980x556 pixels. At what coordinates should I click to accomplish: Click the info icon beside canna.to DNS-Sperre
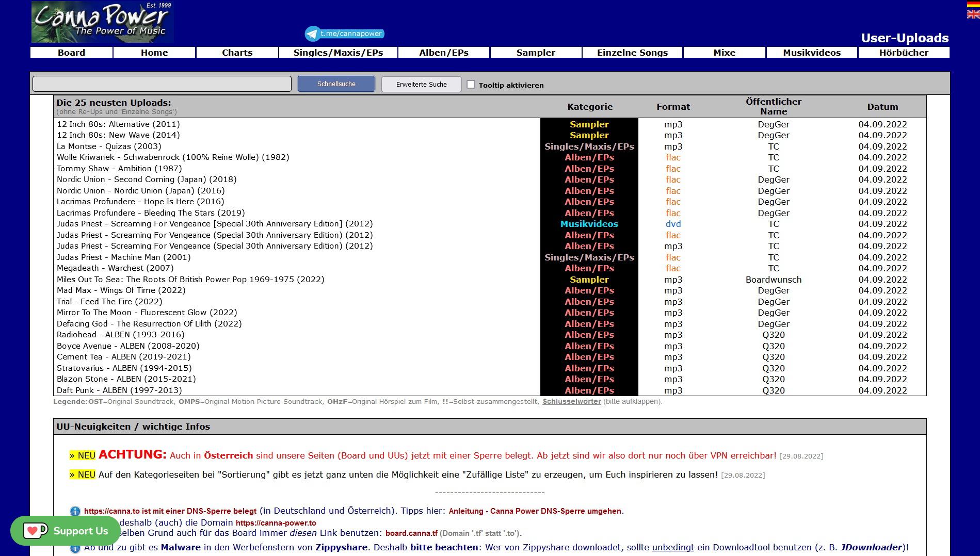point(75,511)
